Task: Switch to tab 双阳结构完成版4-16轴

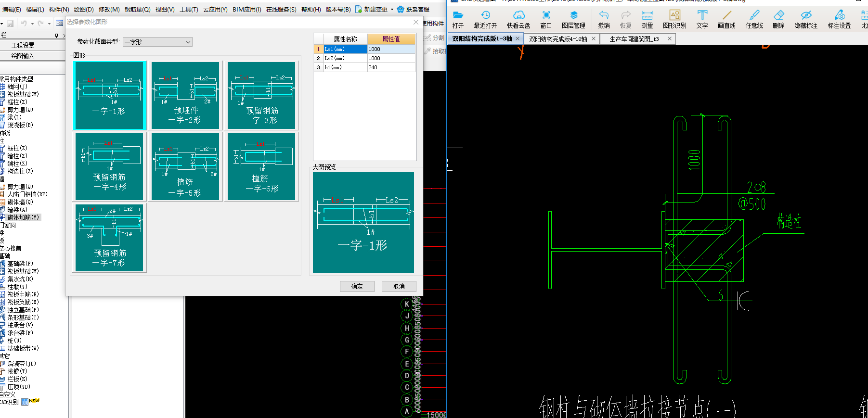Action: [x=558, y=39]
